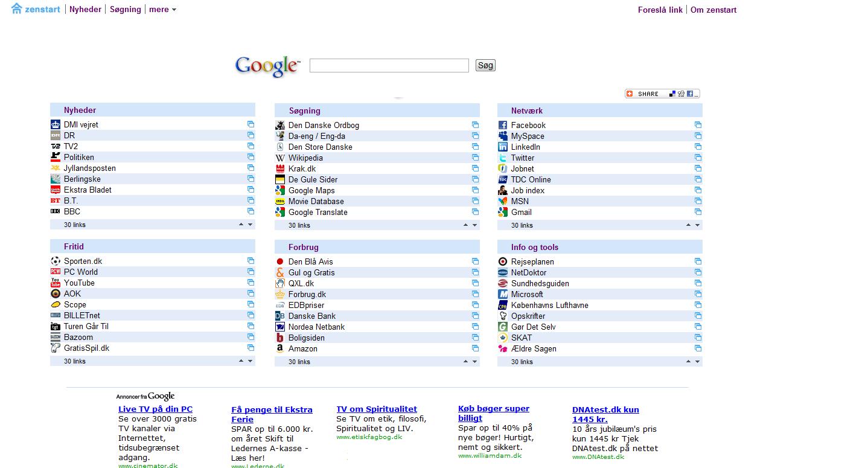Click the Rejseplanen target icon
This screenshot has height=468, width=868.
(503, 261)
